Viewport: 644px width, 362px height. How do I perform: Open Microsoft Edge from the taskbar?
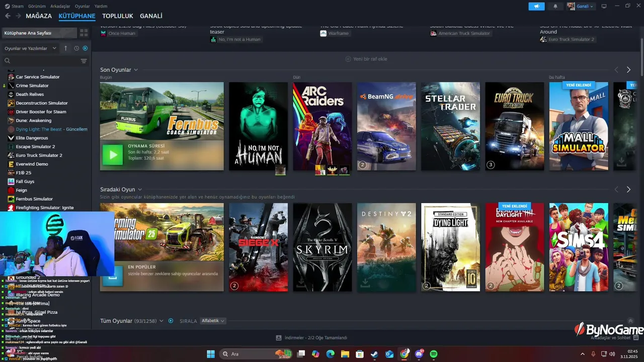tap(330, 354)
